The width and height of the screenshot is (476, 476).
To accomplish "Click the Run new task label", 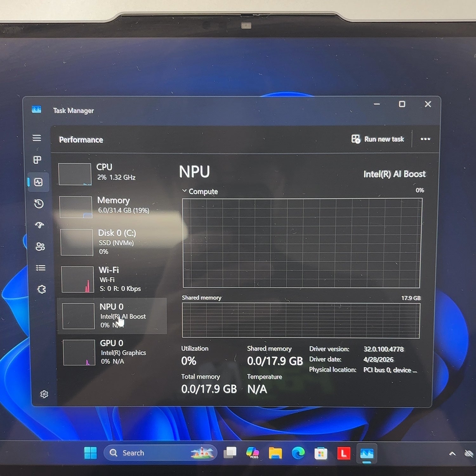I will pyautogui.click(x=384, y=139).
